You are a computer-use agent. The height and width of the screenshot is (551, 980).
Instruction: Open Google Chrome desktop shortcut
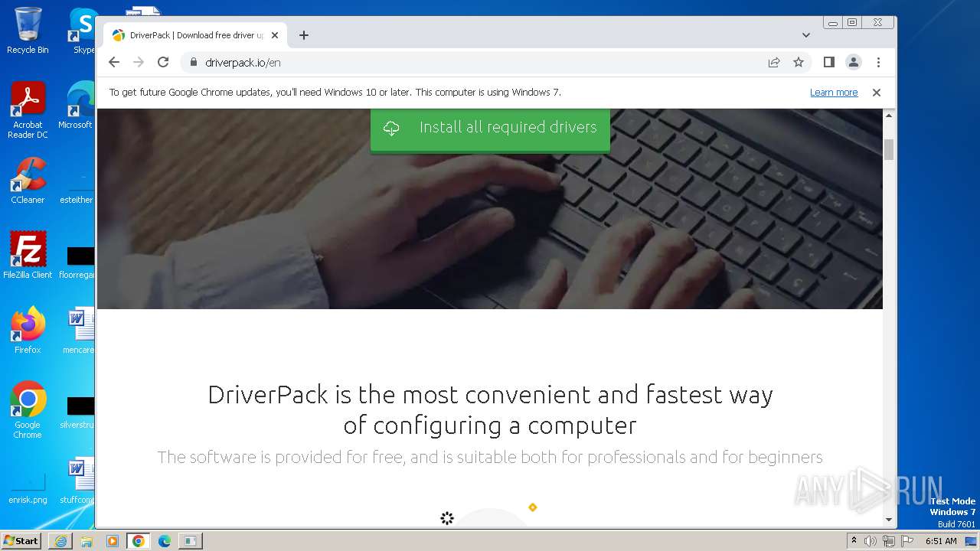tap(28, 409)
